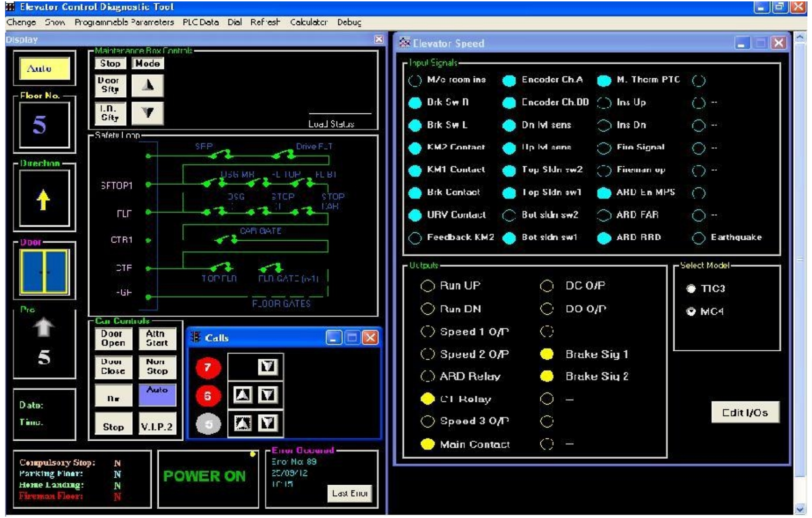Click the Edit I/Os button
Viewport: 812px width, 518px height.
[745, 412]
